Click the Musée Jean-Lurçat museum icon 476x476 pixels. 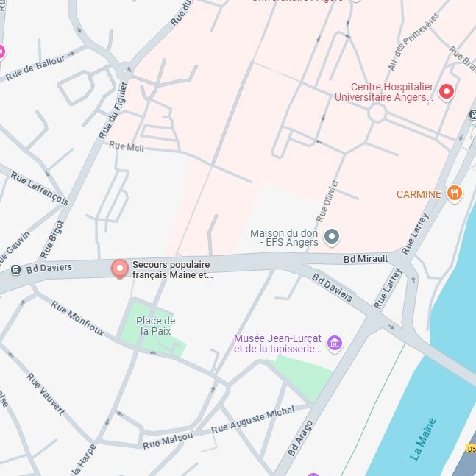point(335,344)
